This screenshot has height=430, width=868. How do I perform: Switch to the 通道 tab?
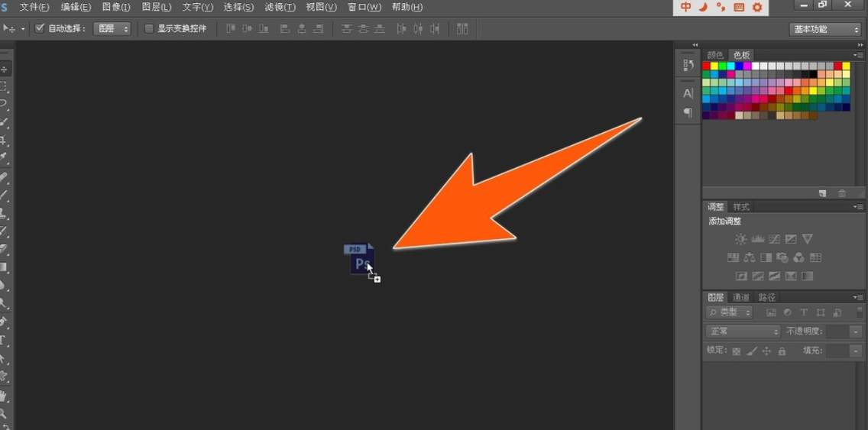click(740, 297)
